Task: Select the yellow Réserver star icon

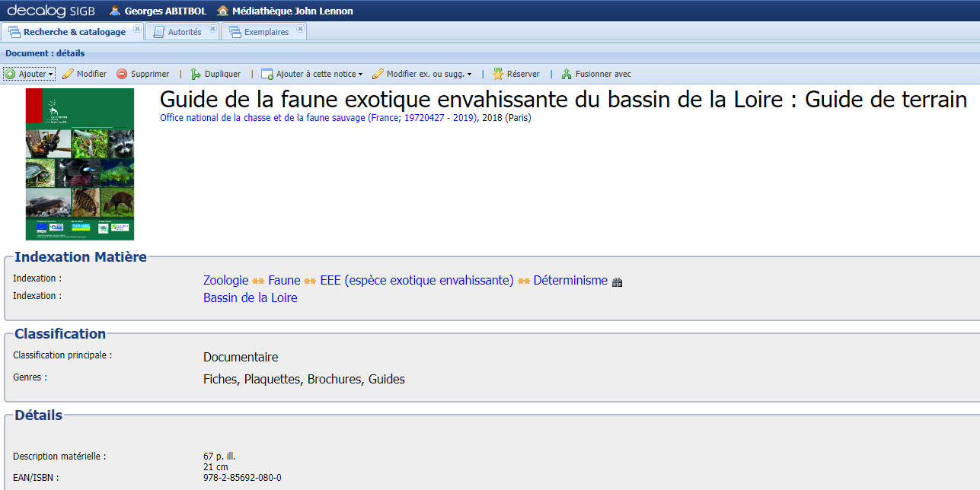Action: click(496, 74)
